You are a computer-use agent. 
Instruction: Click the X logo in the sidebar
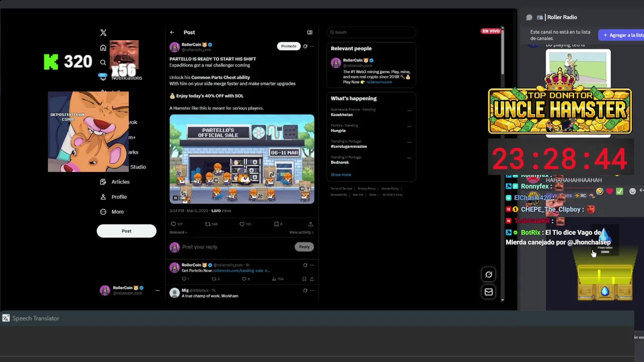click(103, 32)
